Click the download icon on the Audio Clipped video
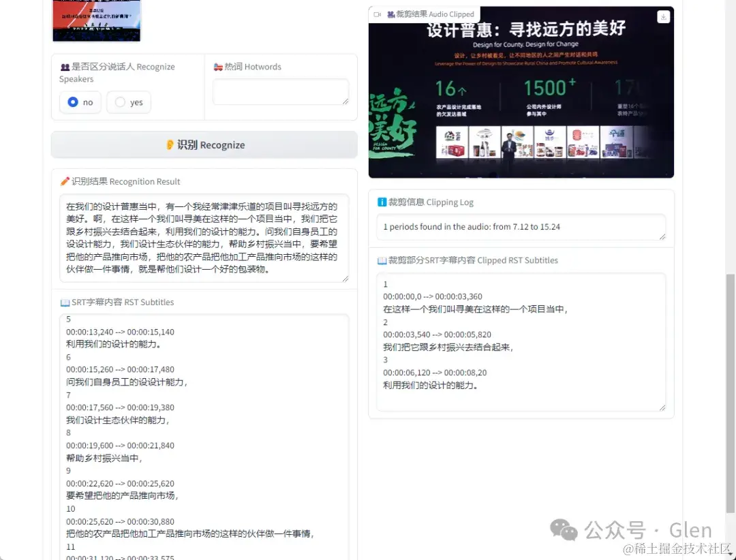The height and width of the screenshot is (560, 736). coord(663,16)
